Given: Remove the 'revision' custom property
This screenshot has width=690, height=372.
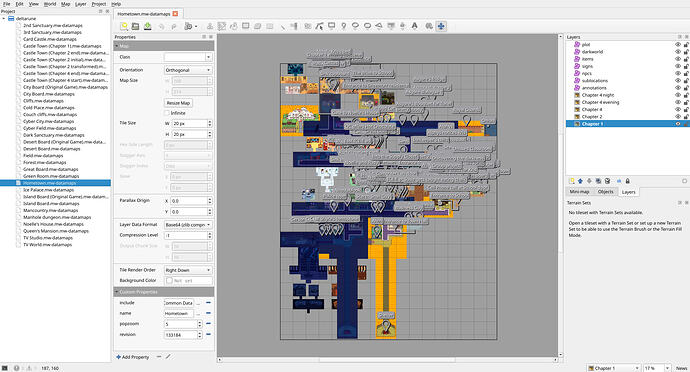Looking at the screenshot, I should (209, 335).
